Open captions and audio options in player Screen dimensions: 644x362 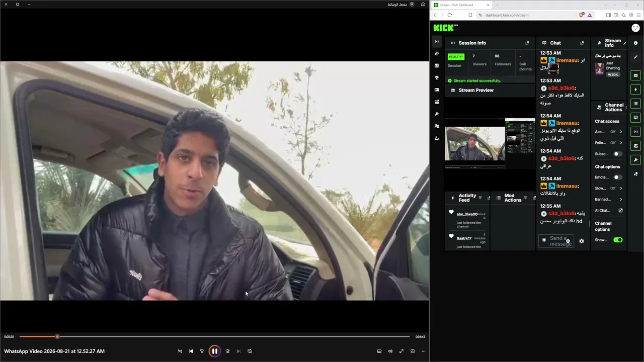tap(379, 351)
